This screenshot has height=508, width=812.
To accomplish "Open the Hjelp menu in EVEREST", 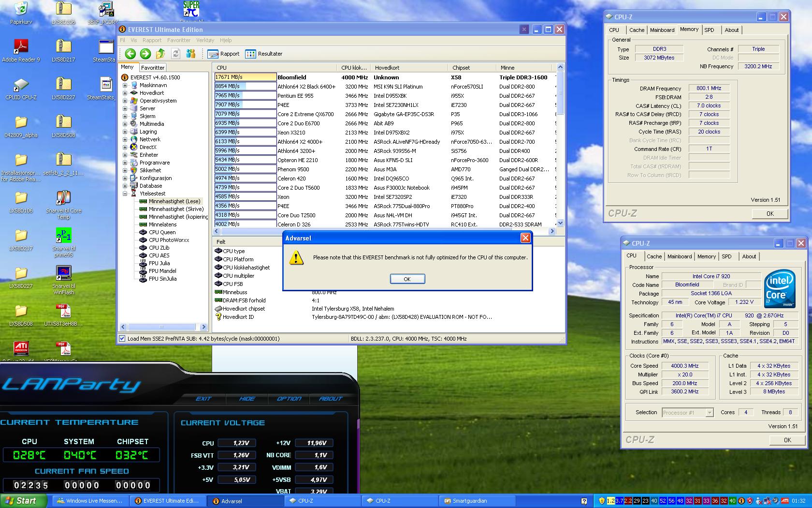I will pyautogui.click(x=226, y=40).
